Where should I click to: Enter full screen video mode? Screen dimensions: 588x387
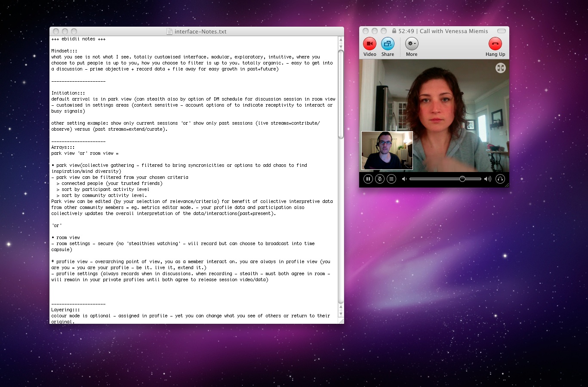(500, 68)
